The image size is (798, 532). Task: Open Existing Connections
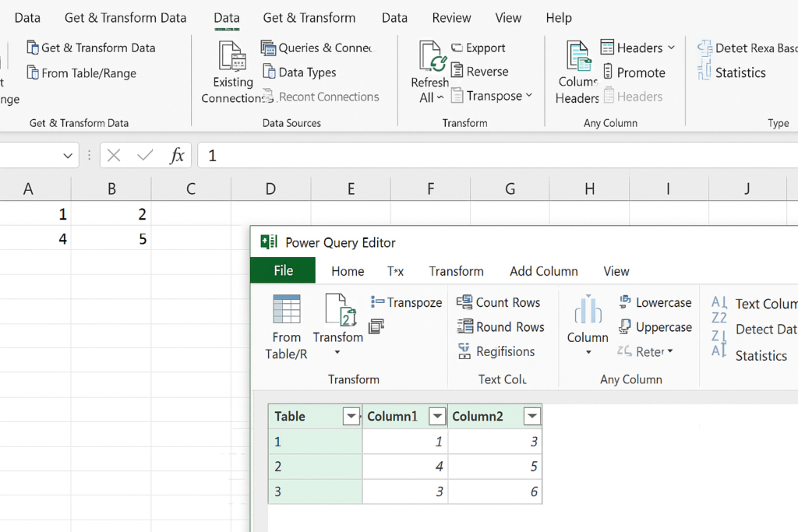[232, 72]
